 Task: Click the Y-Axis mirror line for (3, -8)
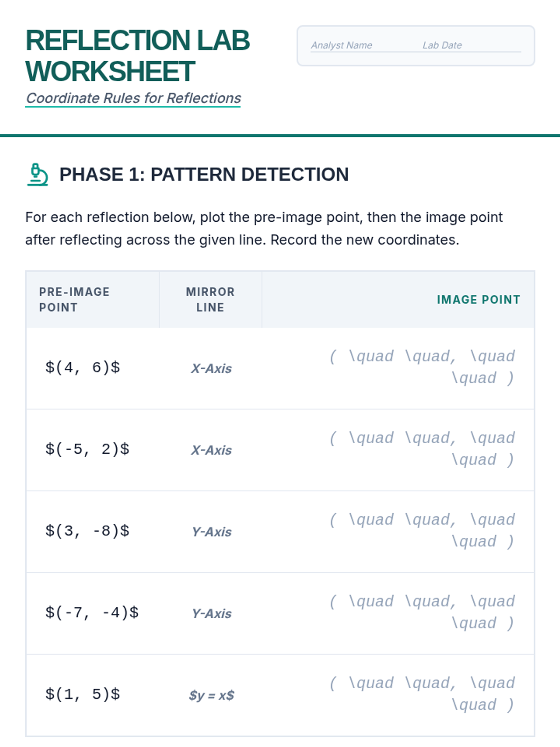click(x=211, y=532)
